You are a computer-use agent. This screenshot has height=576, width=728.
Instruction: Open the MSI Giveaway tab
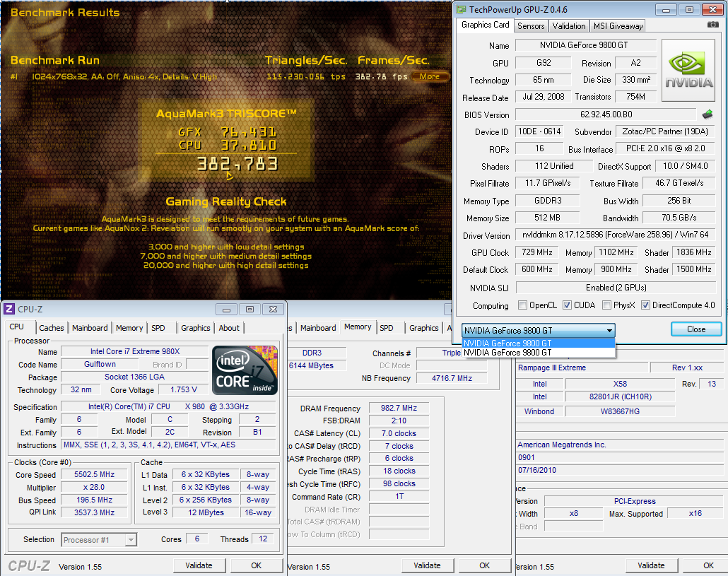pos(618,26)
